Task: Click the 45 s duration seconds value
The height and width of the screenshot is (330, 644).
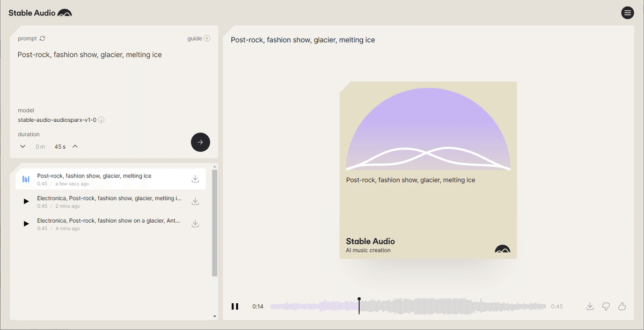Action: click(60, 146)
